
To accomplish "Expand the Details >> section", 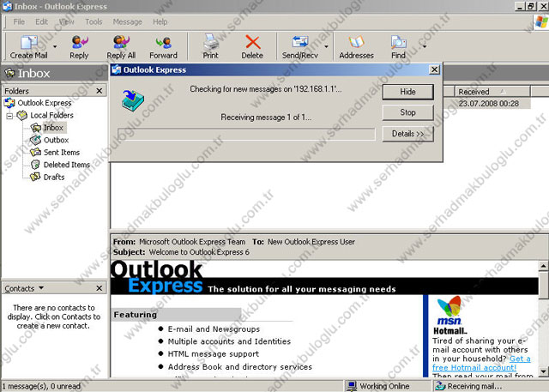I will point(408,134).
